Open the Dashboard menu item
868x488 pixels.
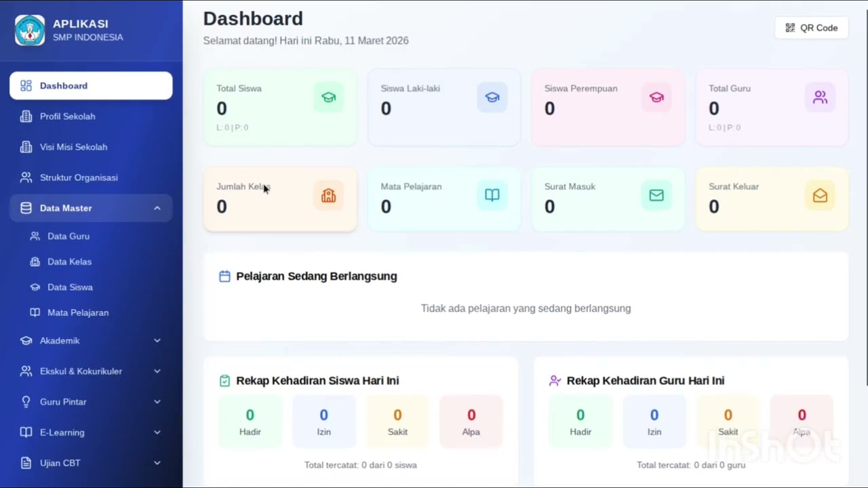pyautogui.click(x=91, y=85)
